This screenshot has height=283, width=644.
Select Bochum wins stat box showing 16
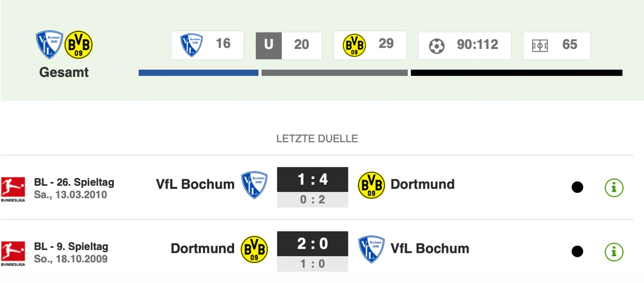pyautogui.click(x=207, y=45)
